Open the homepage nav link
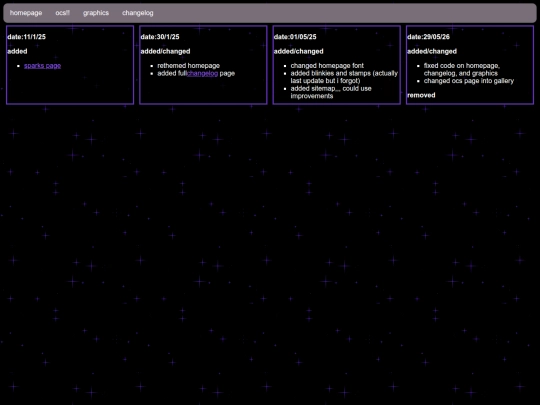 [26, 13]
